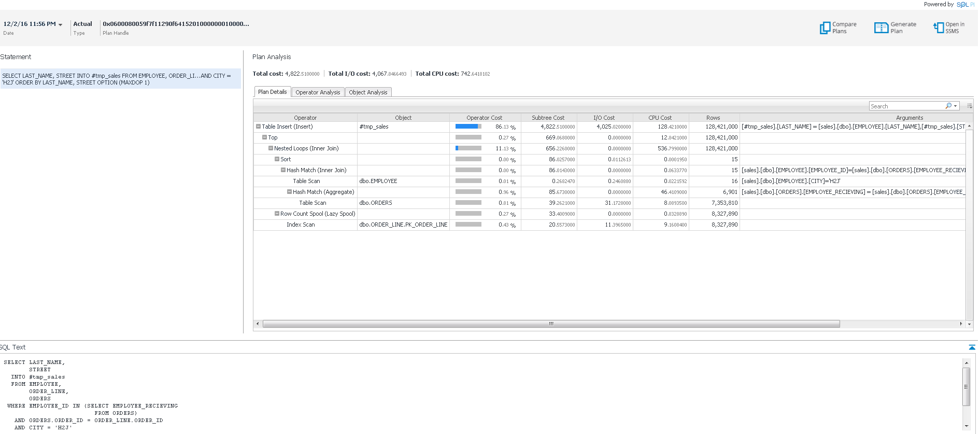Sort by the Subtree Cost column header

coord(548,118)
